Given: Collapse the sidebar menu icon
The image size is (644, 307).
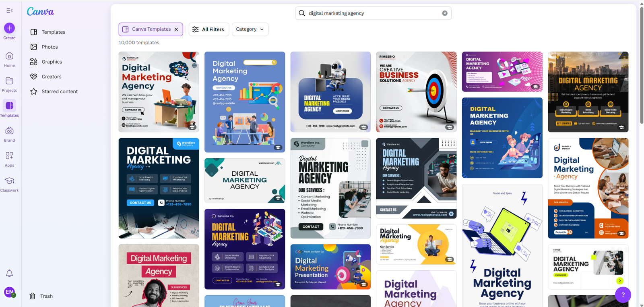Looking at the screenshot, I should (10, 10).
